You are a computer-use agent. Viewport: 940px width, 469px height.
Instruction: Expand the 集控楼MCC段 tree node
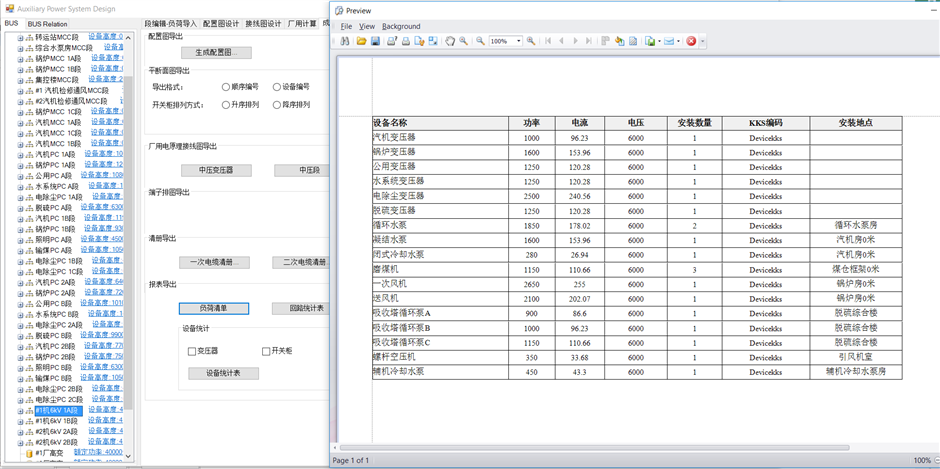[x=20, y=80]
